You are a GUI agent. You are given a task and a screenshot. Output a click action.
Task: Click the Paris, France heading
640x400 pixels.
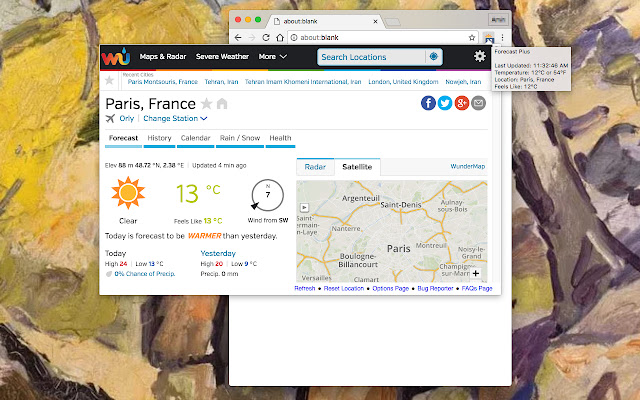tap(150, 104)
